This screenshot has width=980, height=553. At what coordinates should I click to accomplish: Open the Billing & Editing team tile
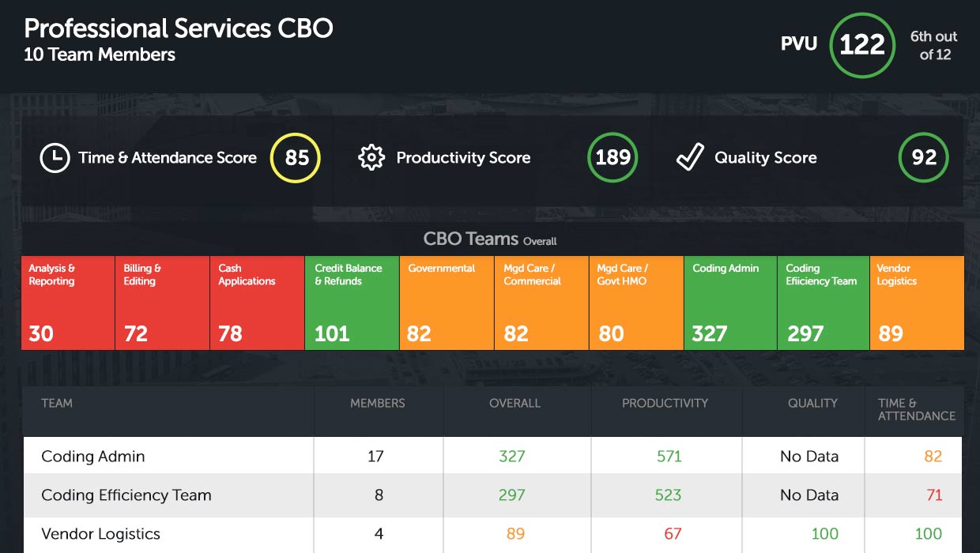pyautogui.click(x=162, y=303)
